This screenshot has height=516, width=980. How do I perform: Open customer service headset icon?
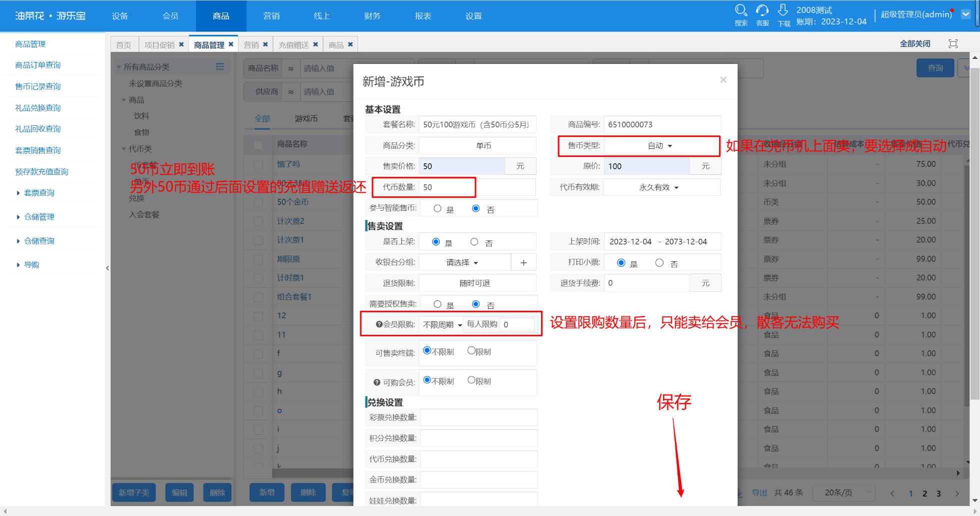(762, 10)
